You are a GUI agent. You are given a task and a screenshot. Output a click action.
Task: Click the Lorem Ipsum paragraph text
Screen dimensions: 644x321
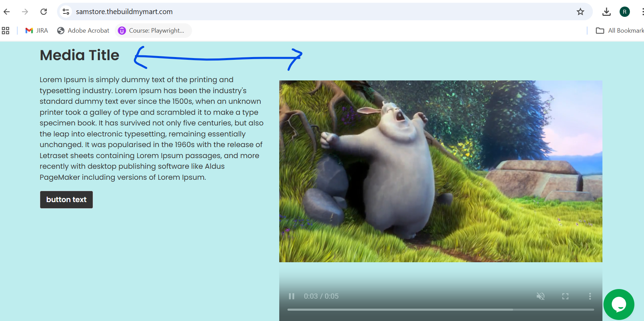[151, 129]
